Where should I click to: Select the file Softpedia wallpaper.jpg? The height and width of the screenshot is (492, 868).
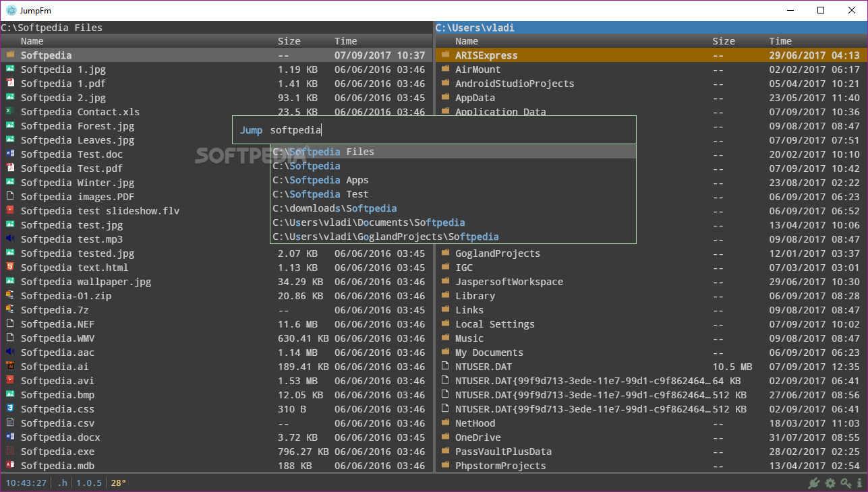point(216,282)
